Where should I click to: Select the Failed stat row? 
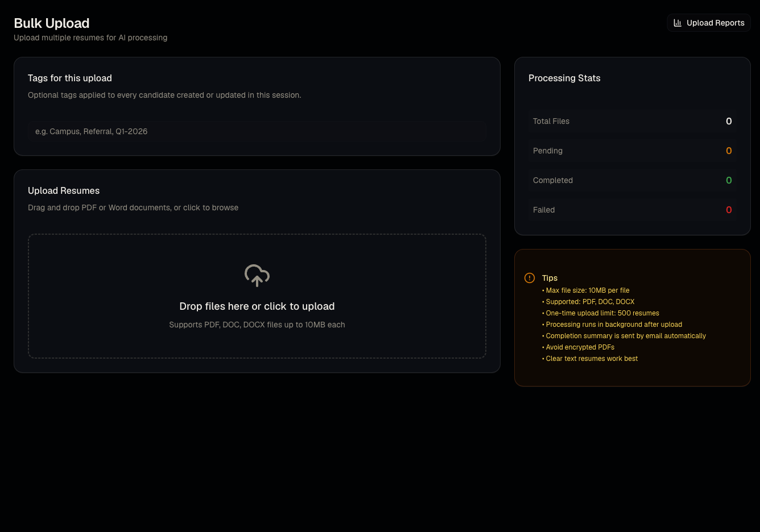click(633, 210)
